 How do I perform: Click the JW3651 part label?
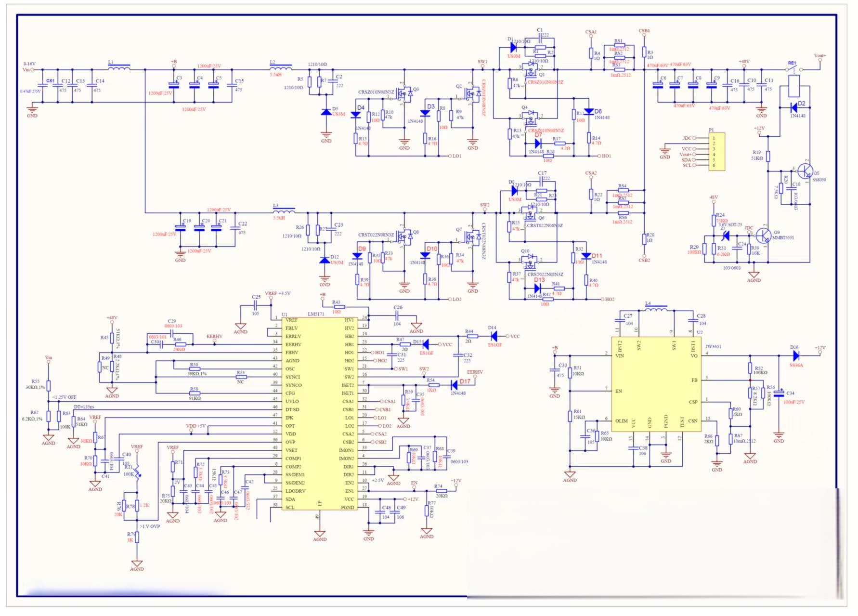tap(714, 346)
